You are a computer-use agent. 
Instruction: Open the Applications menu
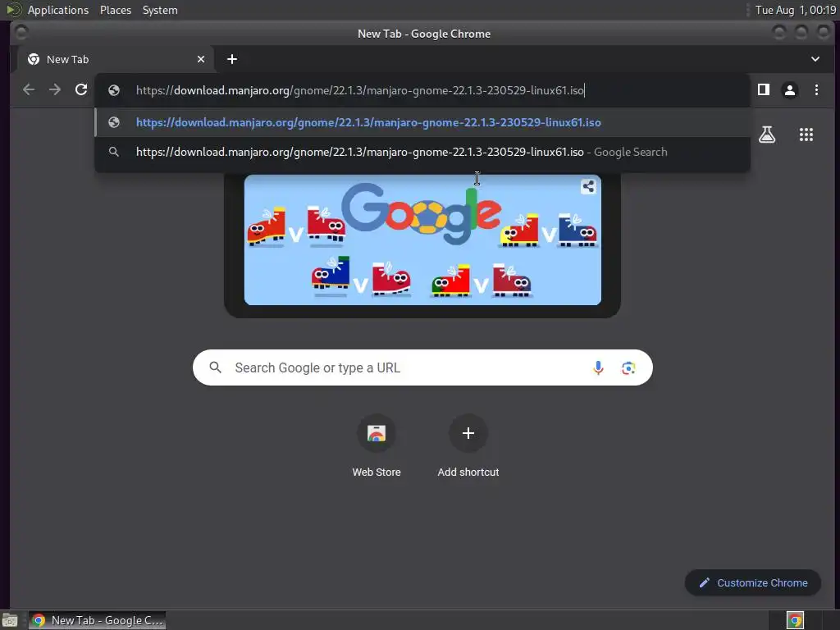point(58,10)
